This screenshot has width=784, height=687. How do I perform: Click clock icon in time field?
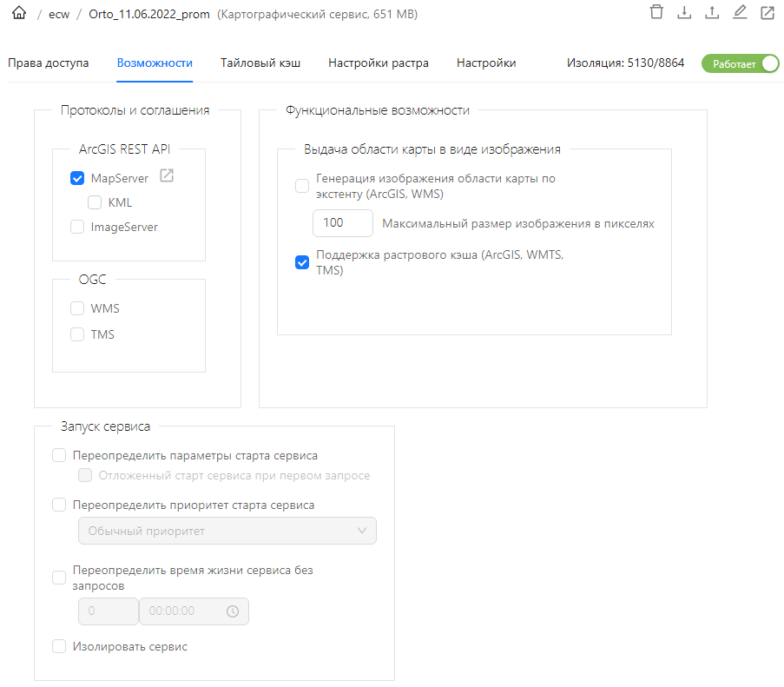click(x=232, y=611)
